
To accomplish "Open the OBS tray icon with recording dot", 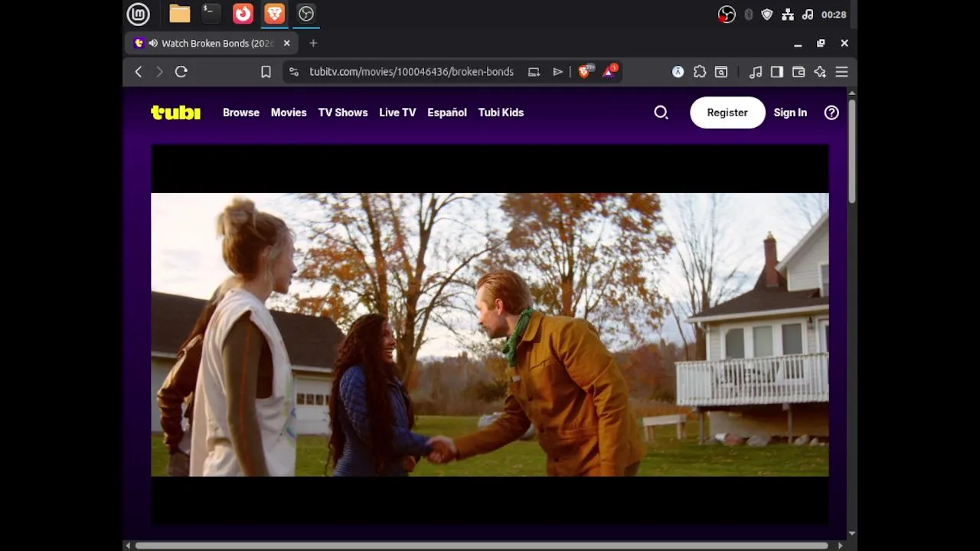I will point(727,15).
